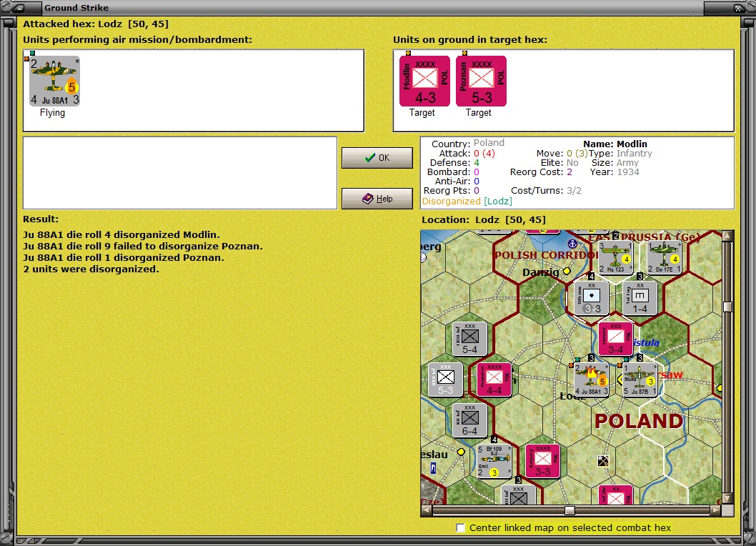Select the 6-4 German infantry corps counter

[470, 421]
